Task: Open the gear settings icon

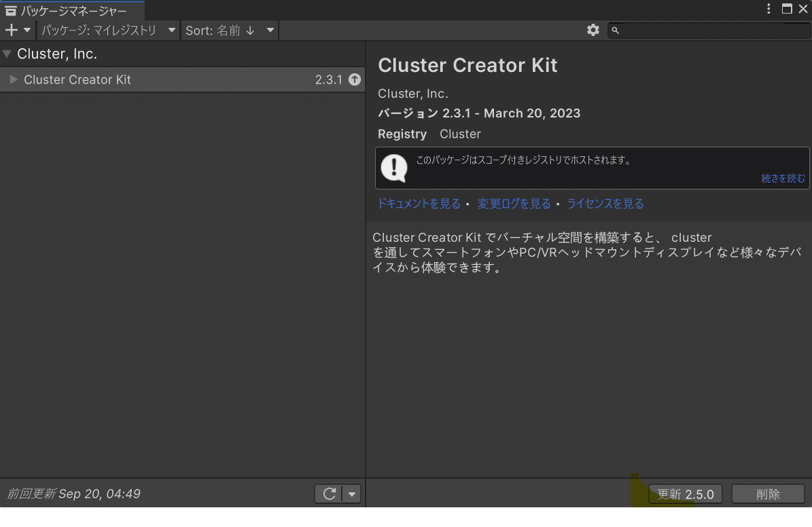Action: (x=593, y=30)
